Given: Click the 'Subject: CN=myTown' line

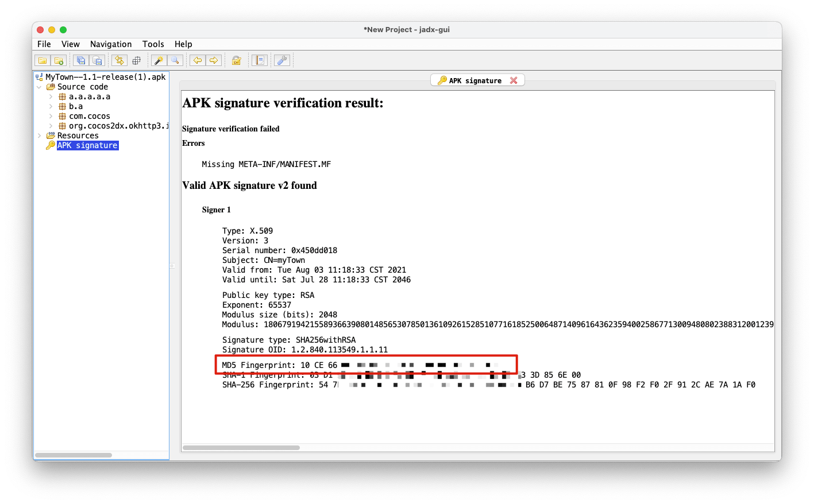Looking at the screenshot, I should click(x=264, y=260).
